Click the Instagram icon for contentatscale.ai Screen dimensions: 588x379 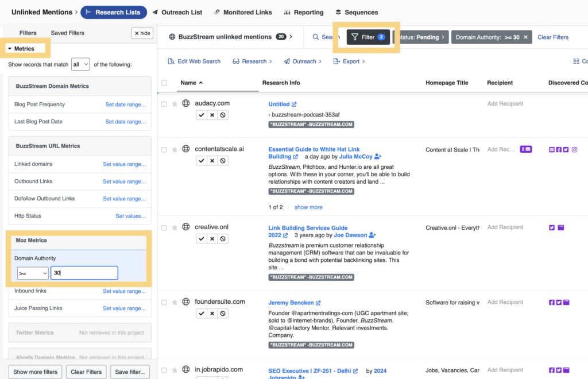pyautogui.click(x=575, y=150)
